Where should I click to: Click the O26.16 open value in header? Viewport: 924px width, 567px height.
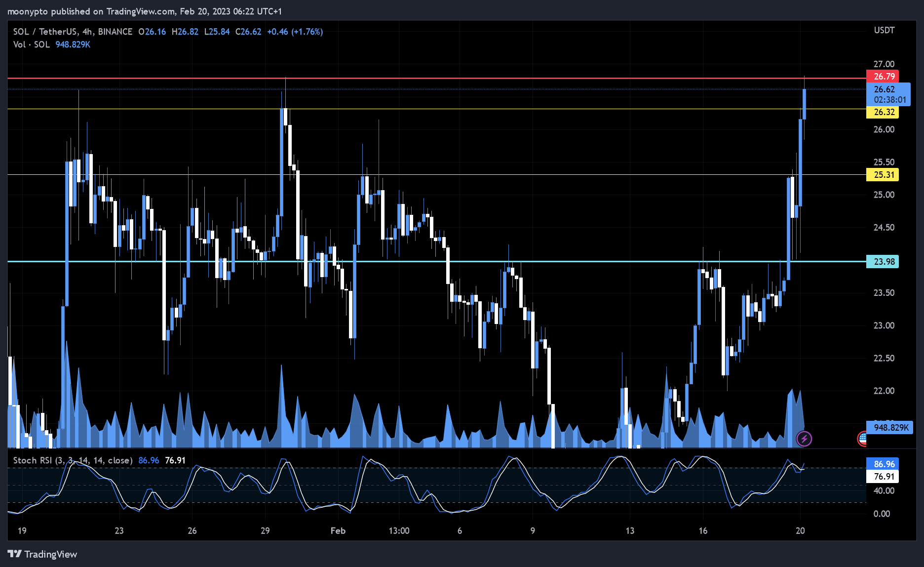click(x=152, y=32)
